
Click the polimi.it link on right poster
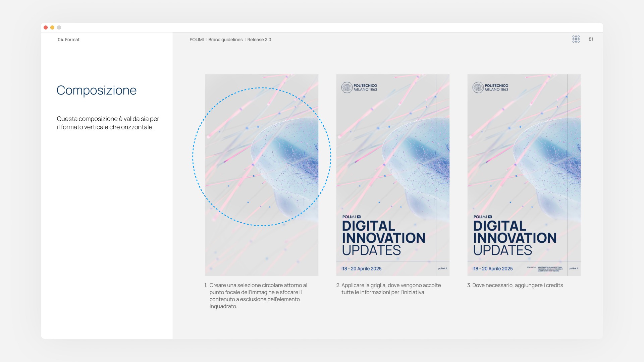574,268
